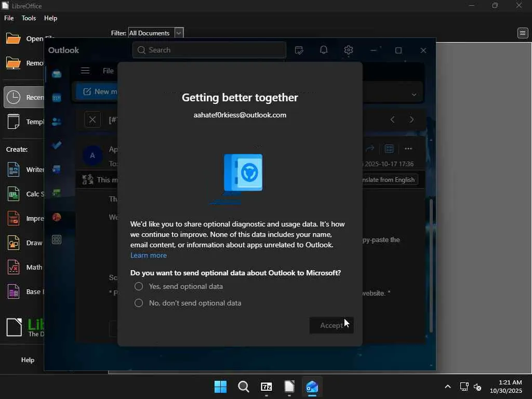The height and width of the screenshot is (399, 532).
Task: Open PowerPoint icon in Outlook sidebar
Action: point(57,217)
